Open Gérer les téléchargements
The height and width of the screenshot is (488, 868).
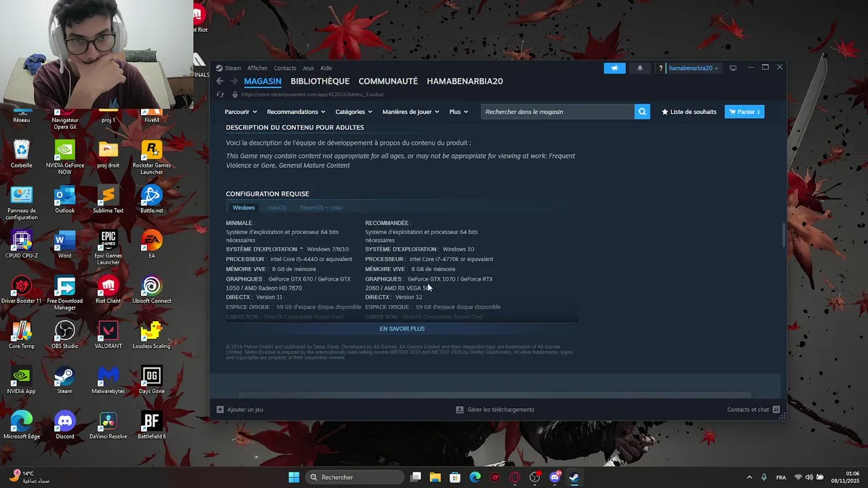(495, 409)
